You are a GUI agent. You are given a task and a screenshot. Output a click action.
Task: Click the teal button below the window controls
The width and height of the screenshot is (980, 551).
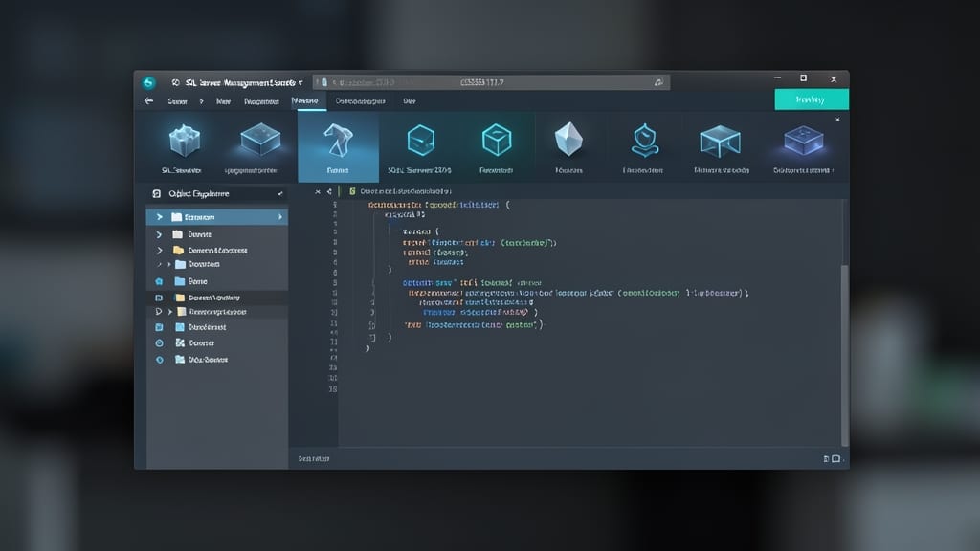[x=812, y=99]
